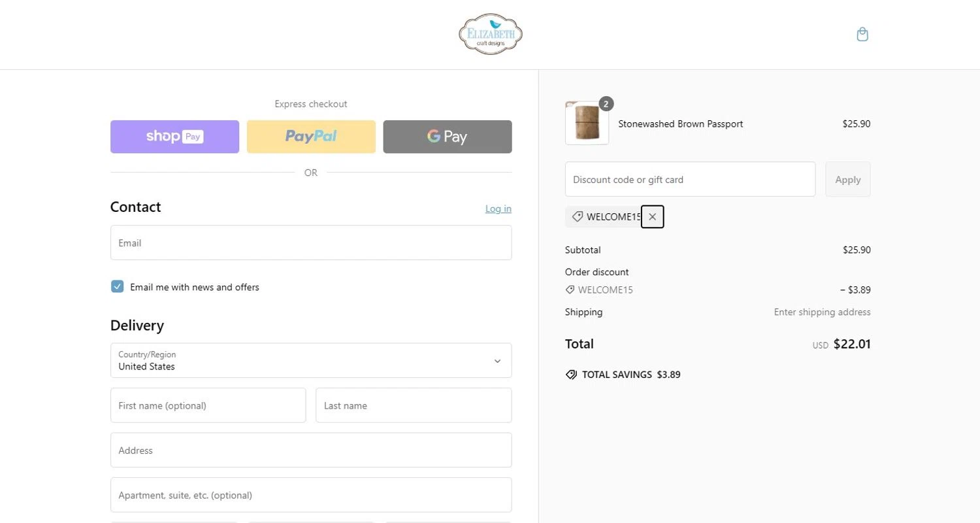Click the $25.90 product price
The image size is (980, 523).
click(x=857, y=124)
